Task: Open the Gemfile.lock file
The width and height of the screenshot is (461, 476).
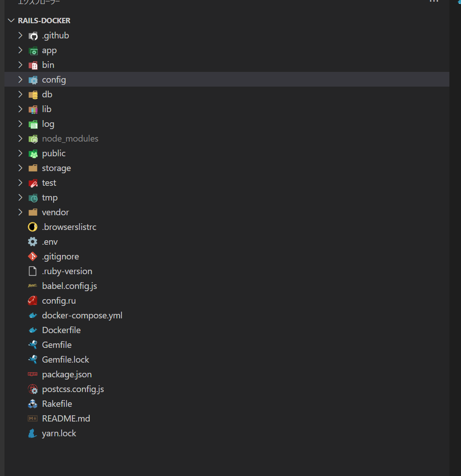Action: 65,360
